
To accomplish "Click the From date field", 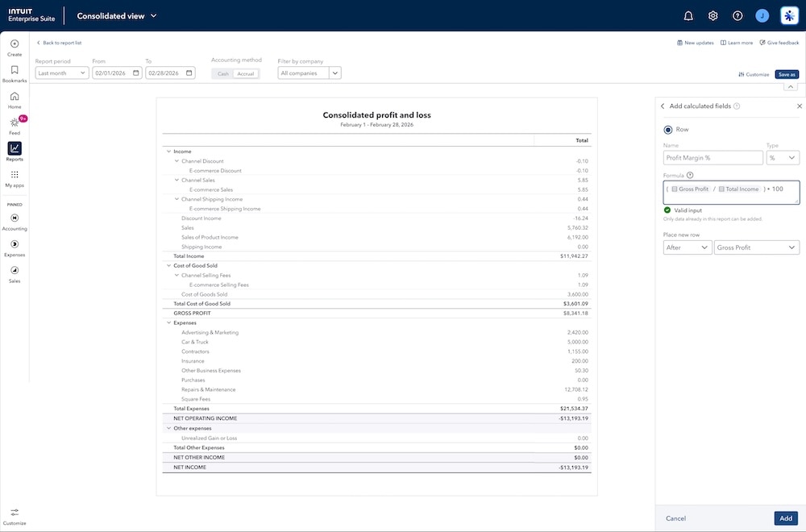I will pyautogui.click(x=117, y=73).
